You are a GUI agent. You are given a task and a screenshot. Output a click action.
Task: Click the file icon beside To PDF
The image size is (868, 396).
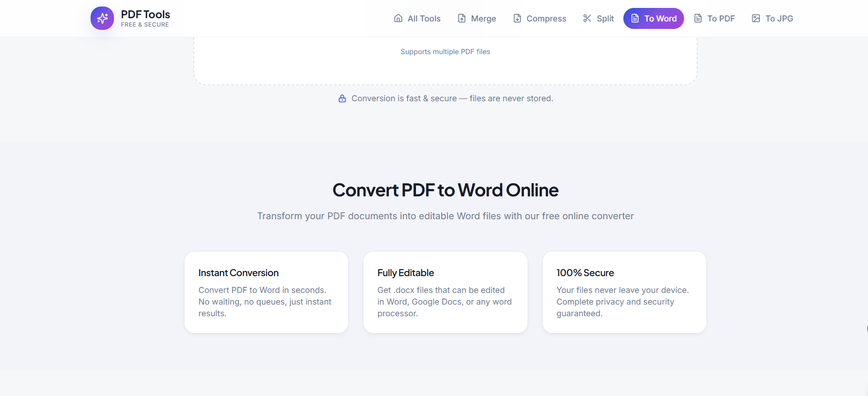pyautogui.click(x=698, y=18)
